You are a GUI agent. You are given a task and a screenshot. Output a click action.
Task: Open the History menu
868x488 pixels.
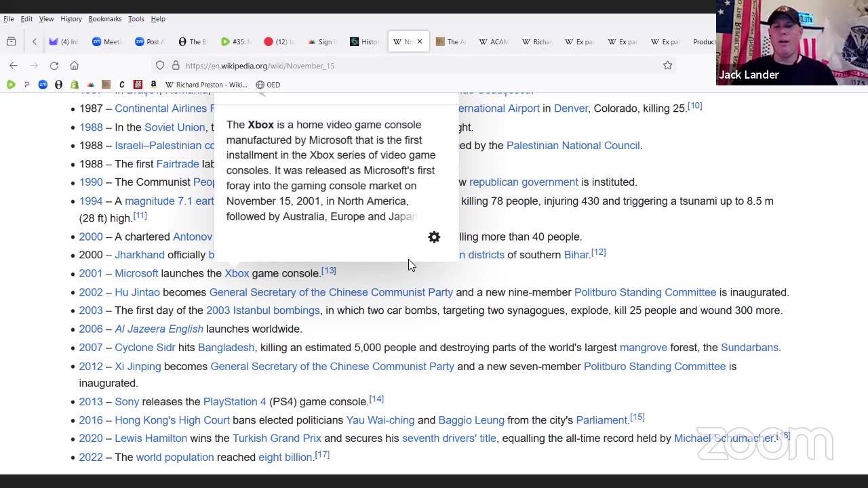pyautogui.click(x=71, y=19)
